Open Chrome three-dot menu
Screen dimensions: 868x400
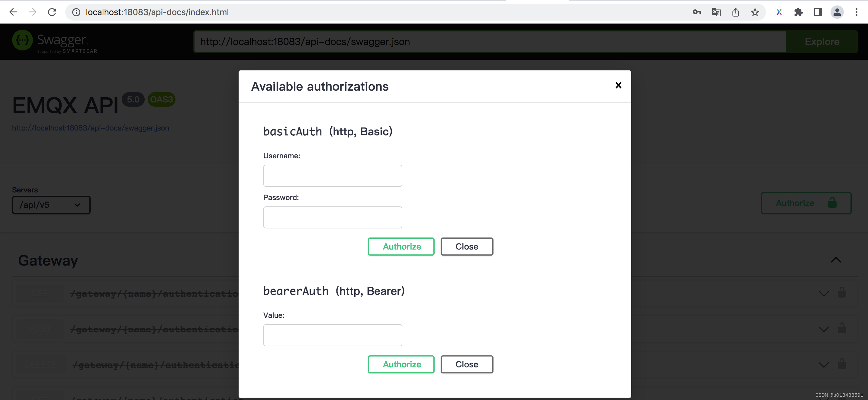[856, 12]
